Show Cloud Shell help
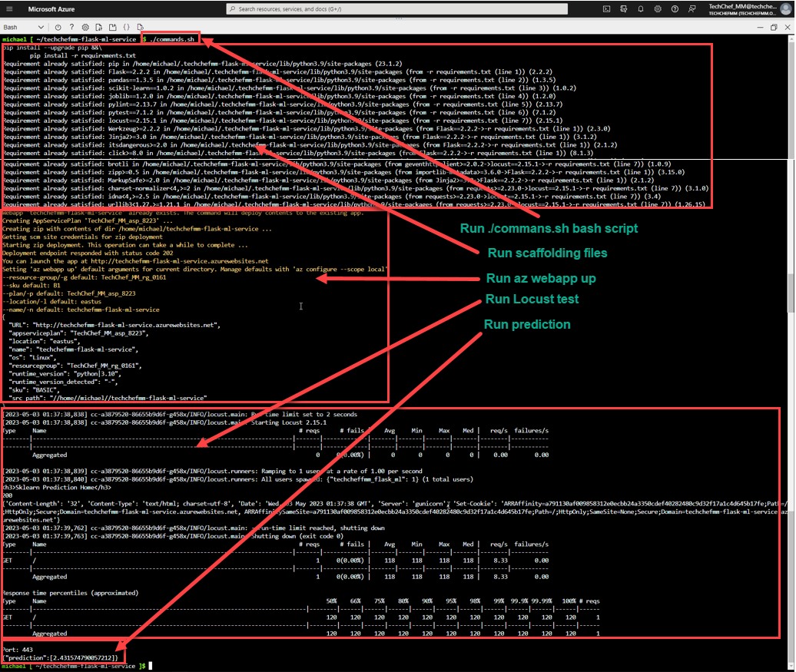Screen dimensions: 796x672 71,27
